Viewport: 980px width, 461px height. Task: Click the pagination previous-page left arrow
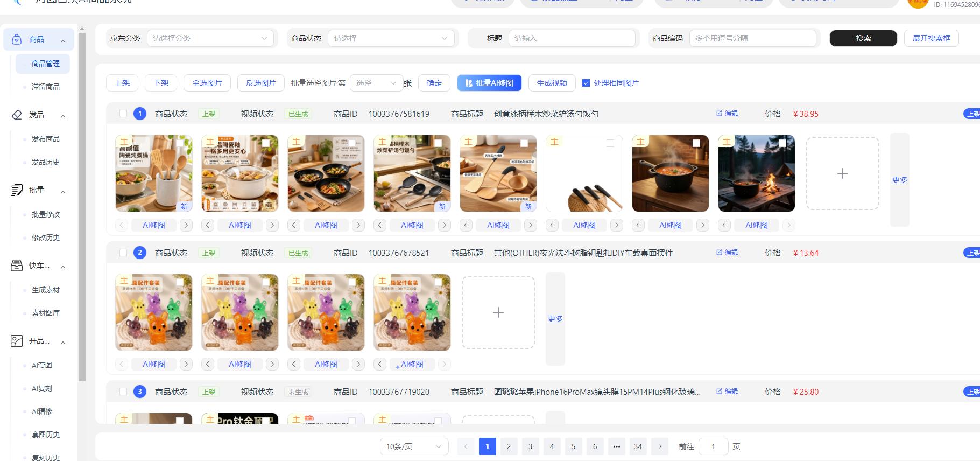pos(466,446)
